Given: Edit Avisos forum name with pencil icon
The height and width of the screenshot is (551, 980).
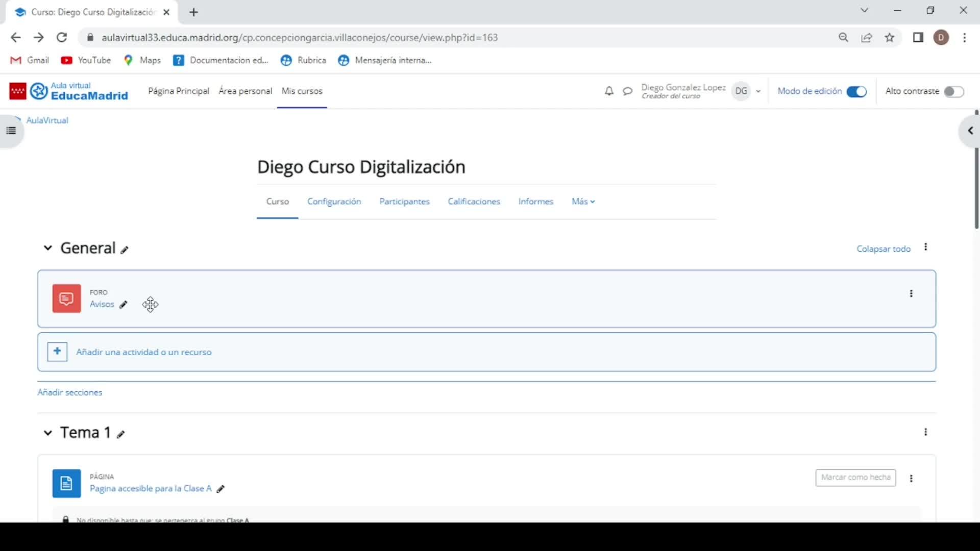Looking at the screenshot, I should pos(123,305).
